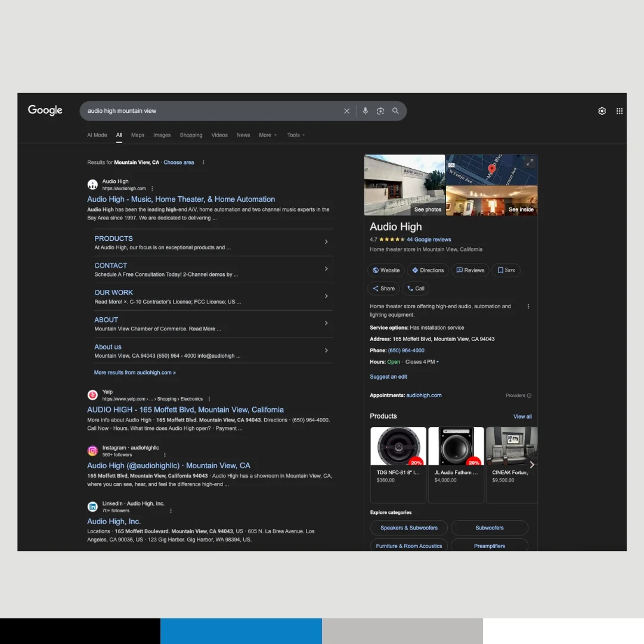
Task: Click the Providers info icon
Action: (529, 395)
